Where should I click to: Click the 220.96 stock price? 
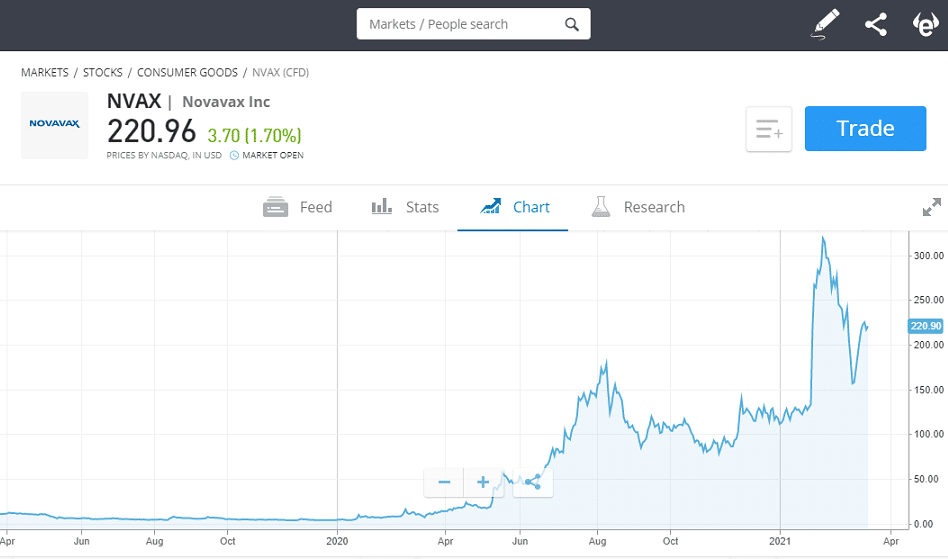tap(152, 131)
